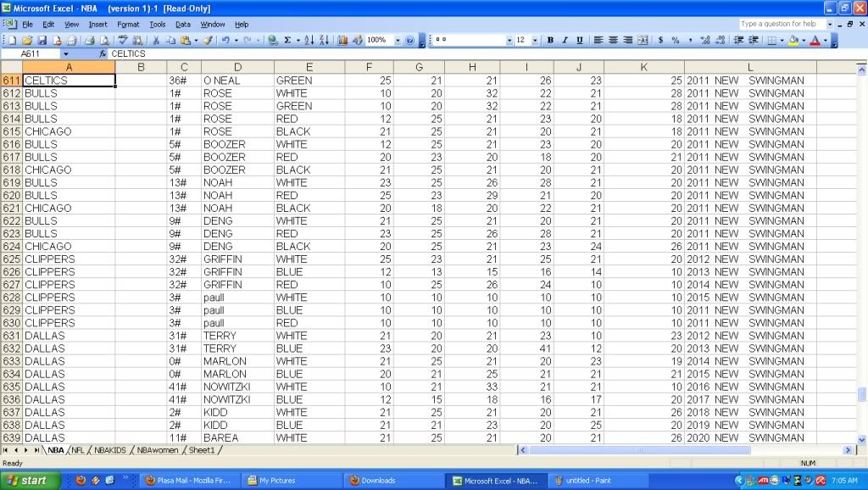
Task: Open the font name dropdown arrow
Action: (509, 41)
